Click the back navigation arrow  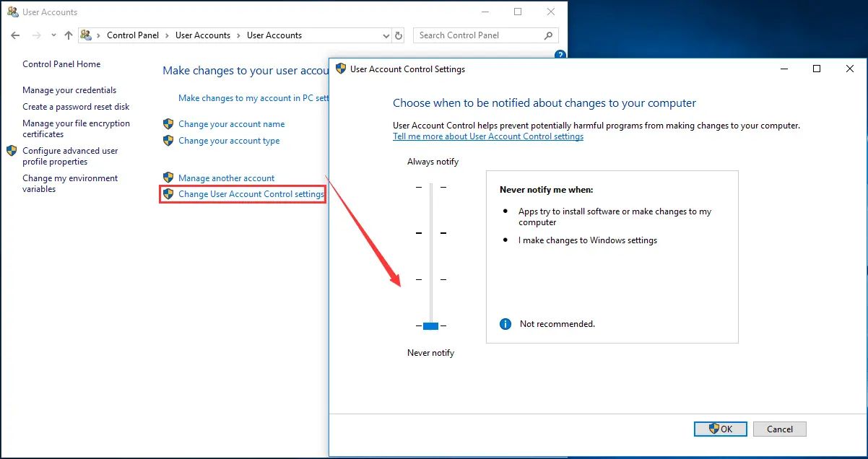coord(14,35)
